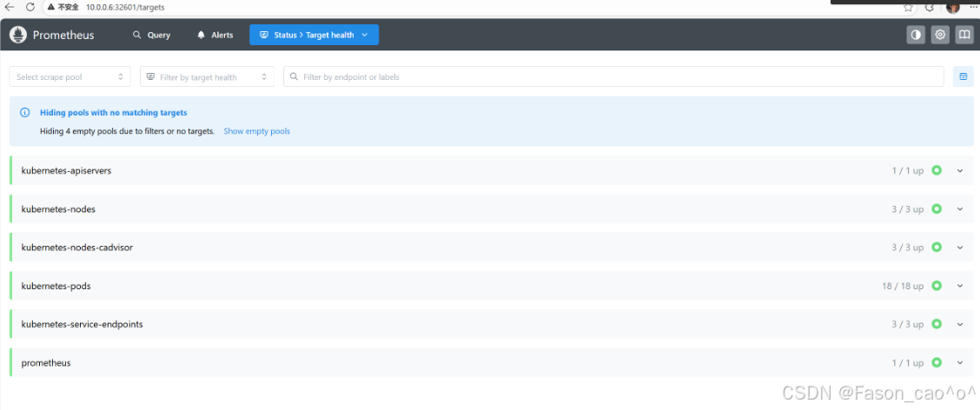
Task: Click the Prometheus title text
Action: point(63,35)
